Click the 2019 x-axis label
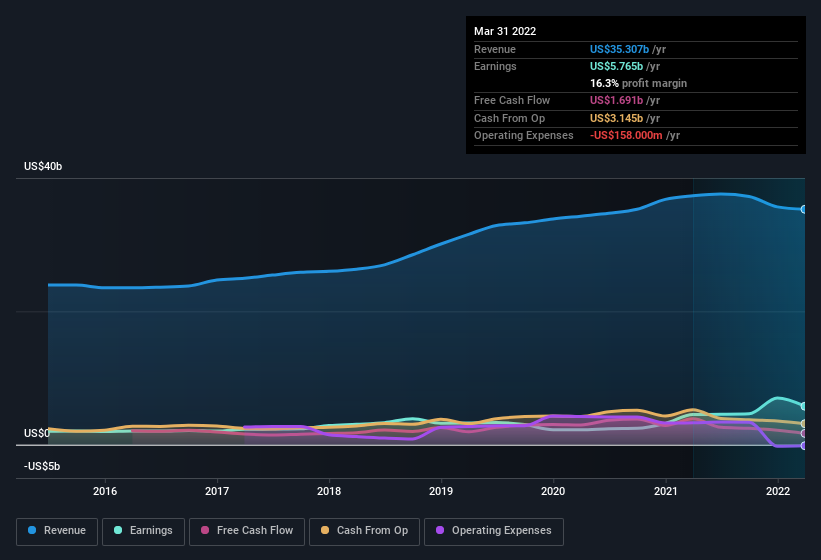This screenshot has width=821, height=560. (441, 491)
